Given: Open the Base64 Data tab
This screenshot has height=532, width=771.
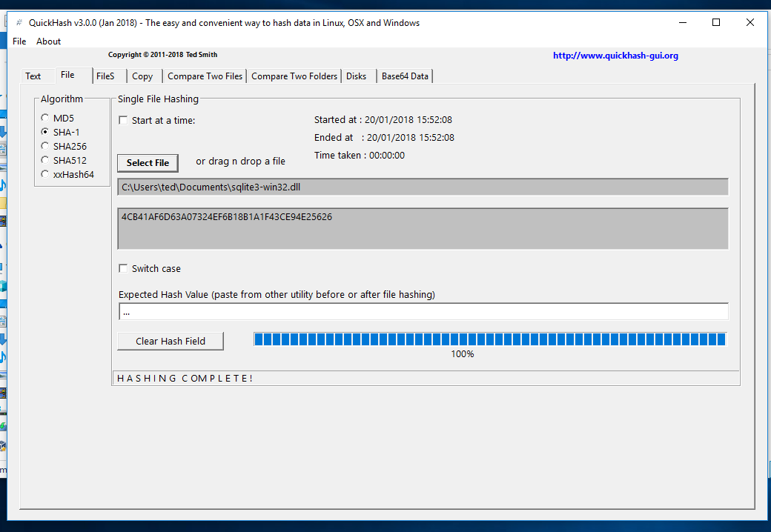Looking at the screenshot, I should (405, 76).
